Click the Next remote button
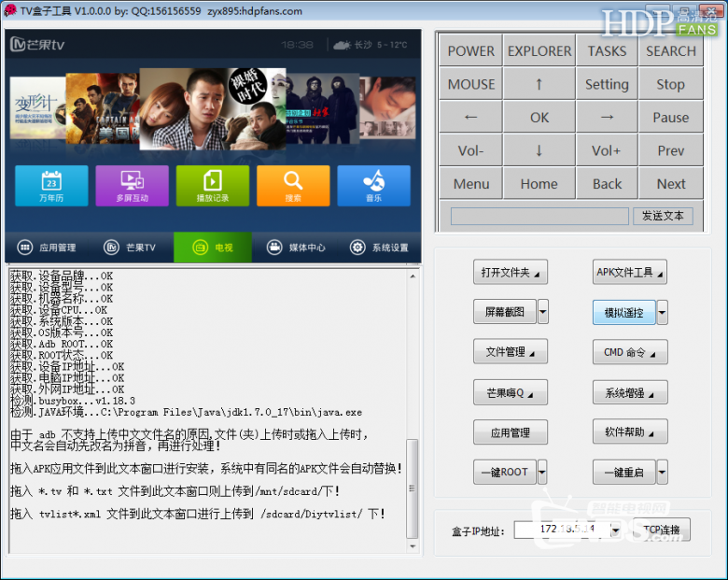The height and width of the screenshot is (580, 728). coord(671,184)
